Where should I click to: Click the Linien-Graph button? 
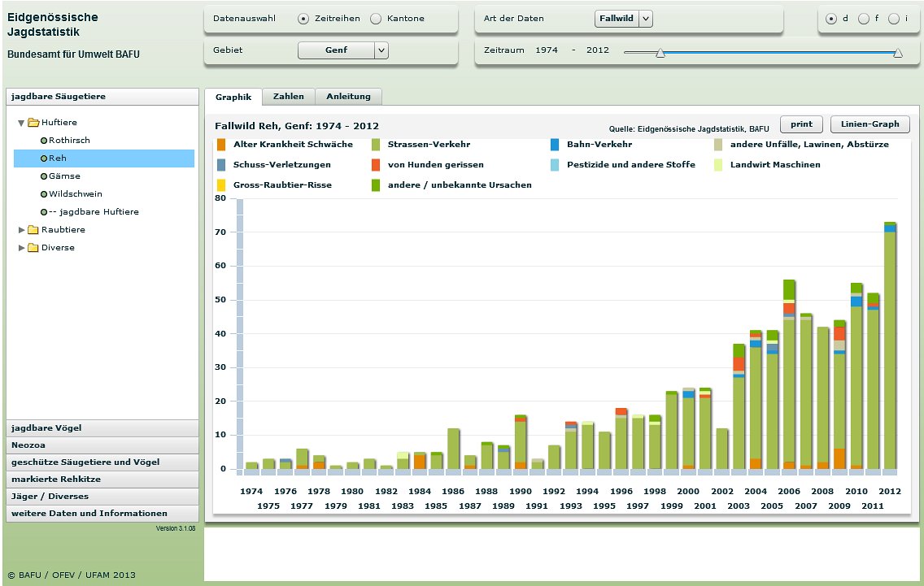pos(870,124)
